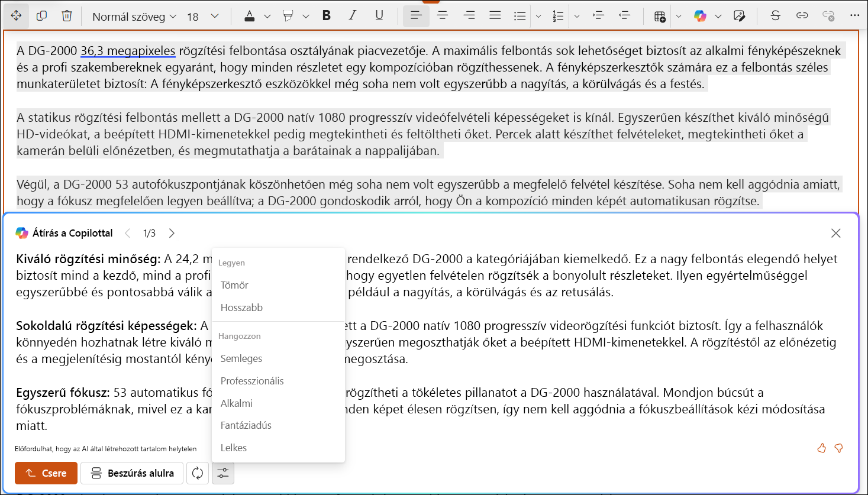Click the adjust tone settings icon
The width and height of the screenshot is (868, 495).
point(223,473)
